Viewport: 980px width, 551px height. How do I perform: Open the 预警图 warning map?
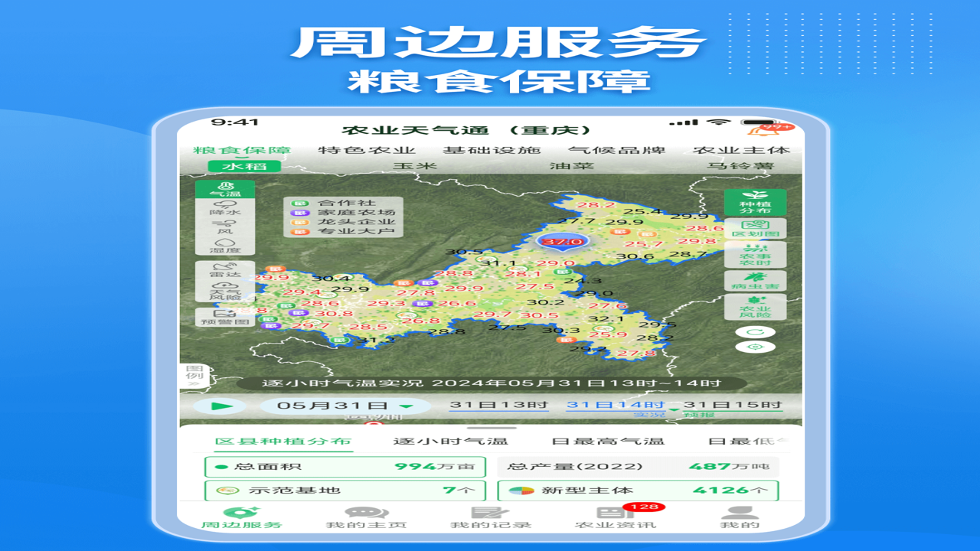pyautogui.click(x=226, y=317)
